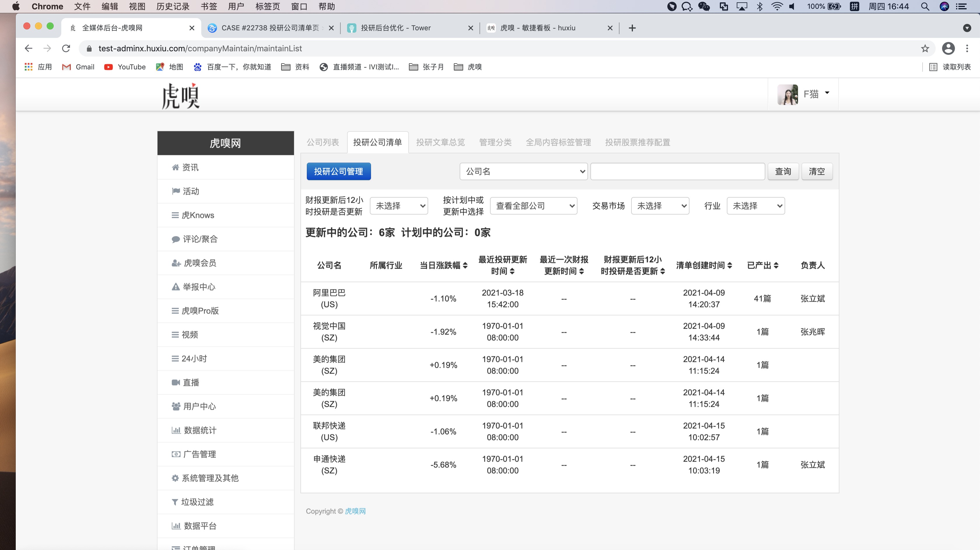980x550 pixels.
Task: Open the 行业 filter dropdown
Action: (755, 206)
